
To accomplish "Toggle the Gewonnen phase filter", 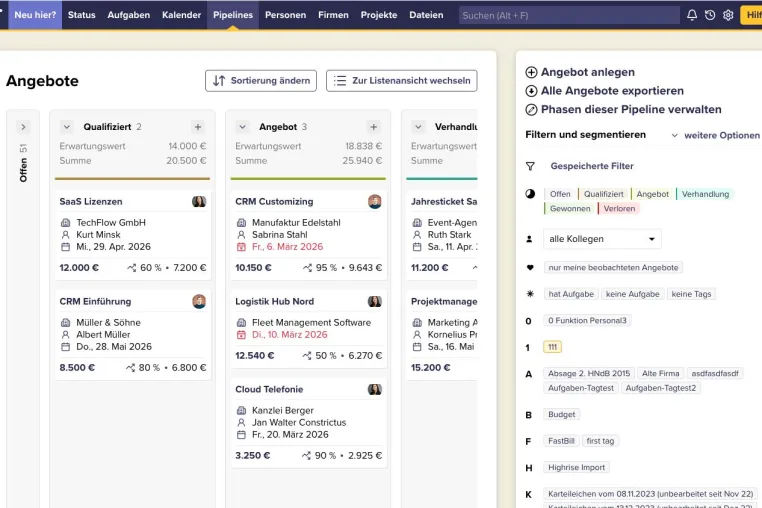I will (x=570, y=209).
